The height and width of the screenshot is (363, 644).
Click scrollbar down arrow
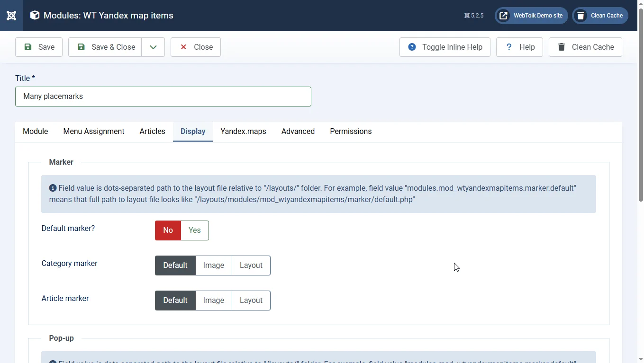click(641, 359)
